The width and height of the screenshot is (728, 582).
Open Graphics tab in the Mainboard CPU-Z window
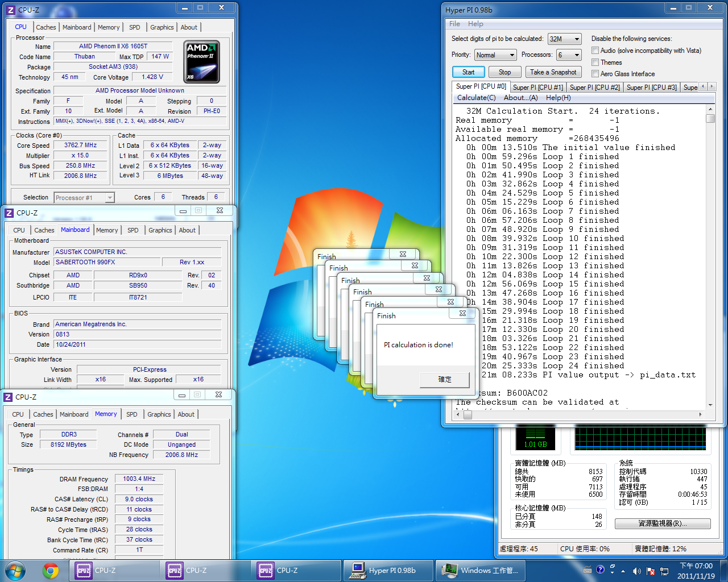[160, 230]
